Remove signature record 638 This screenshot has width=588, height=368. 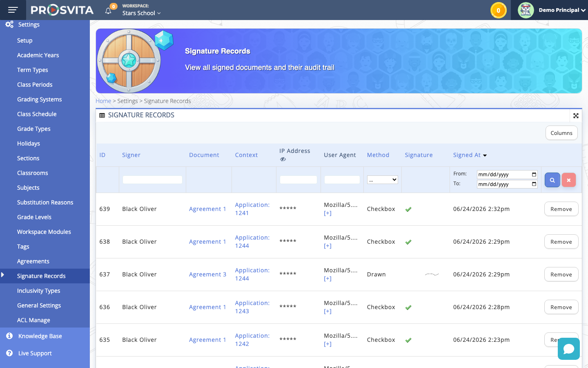561,242
